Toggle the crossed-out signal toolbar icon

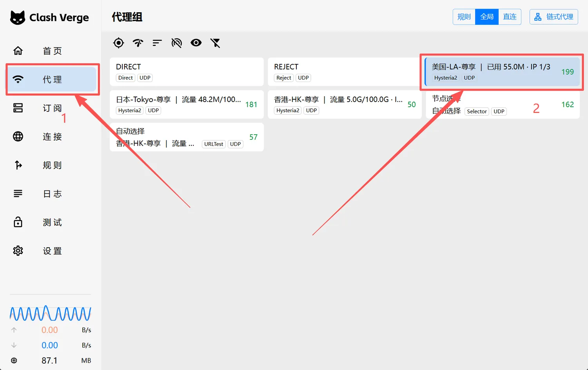[177, 43]
